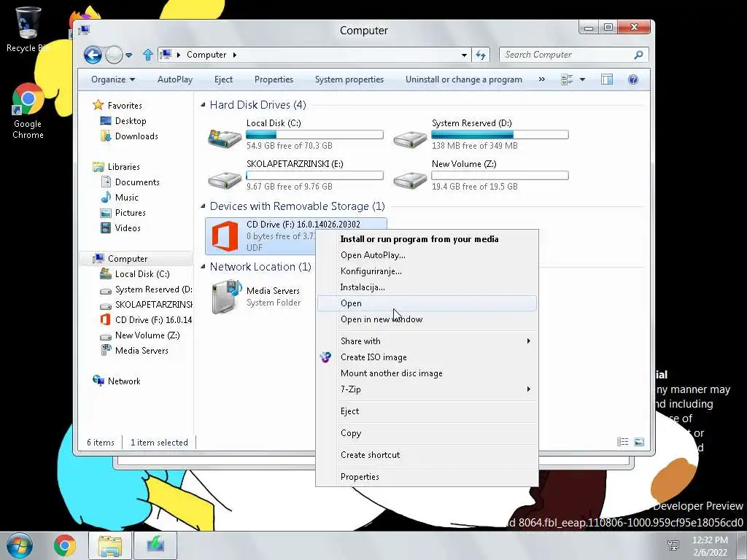
Task: Switch to details view in status bar
Action: point(623,442)
